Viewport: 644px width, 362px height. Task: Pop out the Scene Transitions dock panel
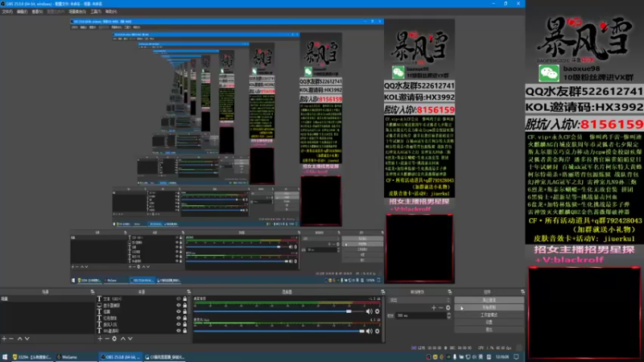pyautogui.click(x=450, y=292)
